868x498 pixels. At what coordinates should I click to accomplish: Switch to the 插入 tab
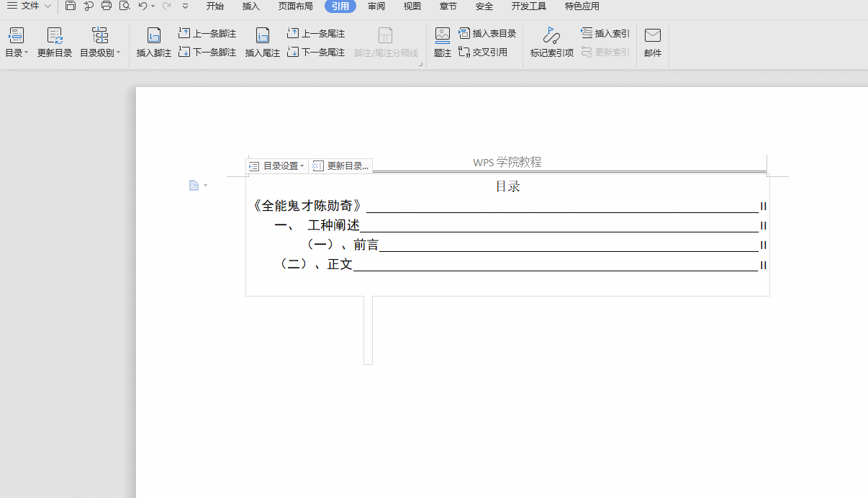tap(251, 6)
